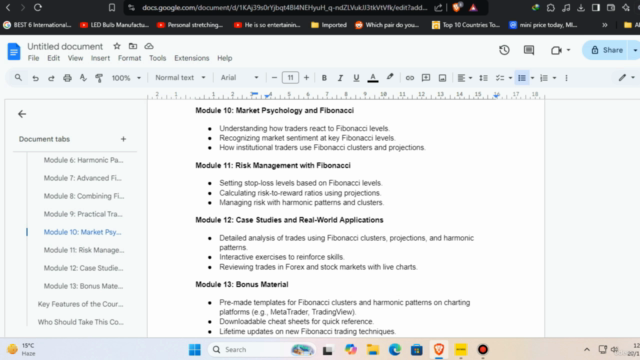Jump to Module 11: Risk Manage... heading
The width and height of the screenshot is (640, 360).
coord(84,250)
